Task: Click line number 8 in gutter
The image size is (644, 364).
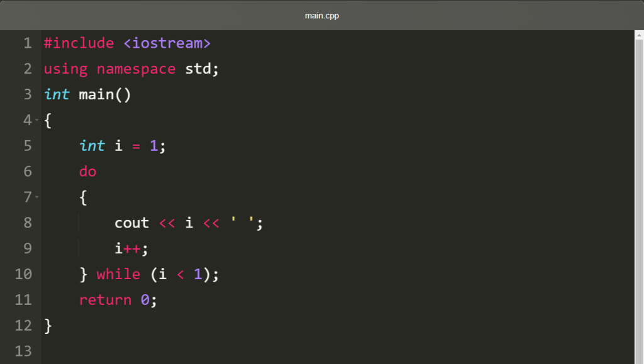Action: click(28, 223)
